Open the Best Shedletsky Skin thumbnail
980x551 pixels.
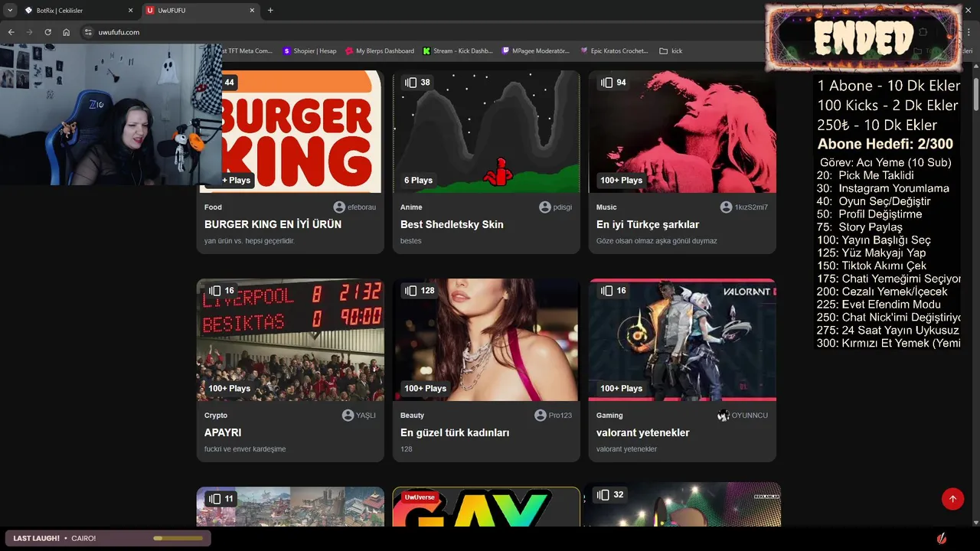click(486, 132)
